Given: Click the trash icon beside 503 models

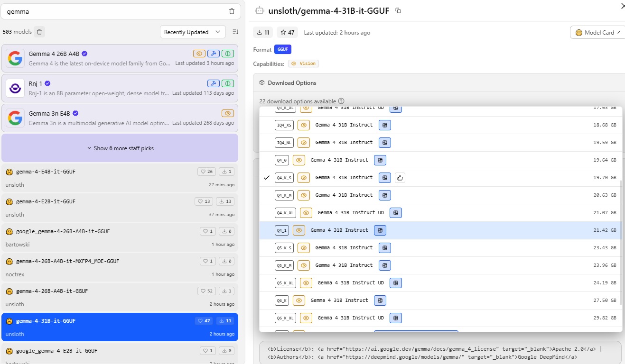Looking at the screenshot, I should pos(39,32).
